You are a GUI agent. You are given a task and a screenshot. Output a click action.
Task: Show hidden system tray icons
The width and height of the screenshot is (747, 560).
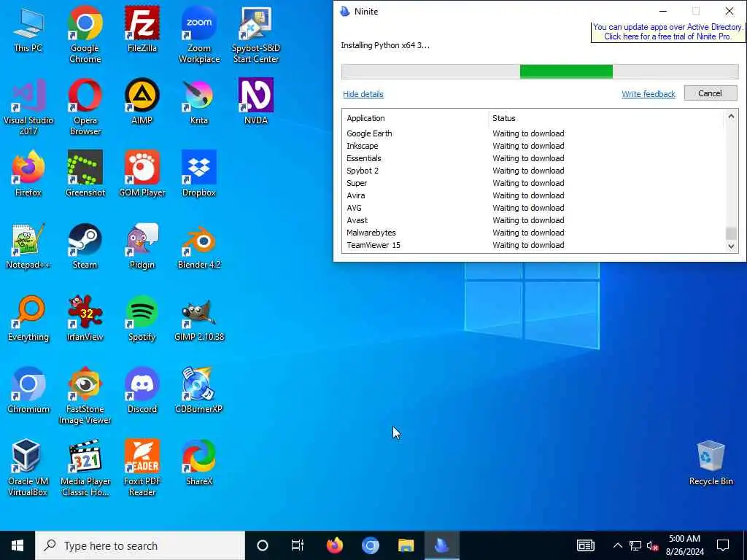coord(617,545)
